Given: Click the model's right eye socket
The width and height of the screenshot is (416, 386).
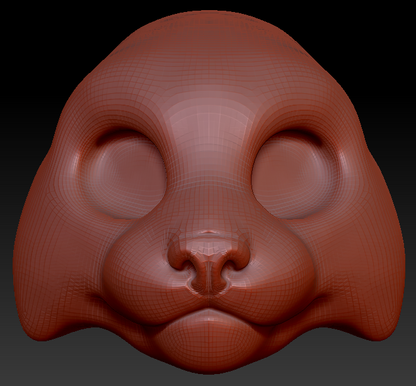Looking at the screenshot, I should click(123, 174).
